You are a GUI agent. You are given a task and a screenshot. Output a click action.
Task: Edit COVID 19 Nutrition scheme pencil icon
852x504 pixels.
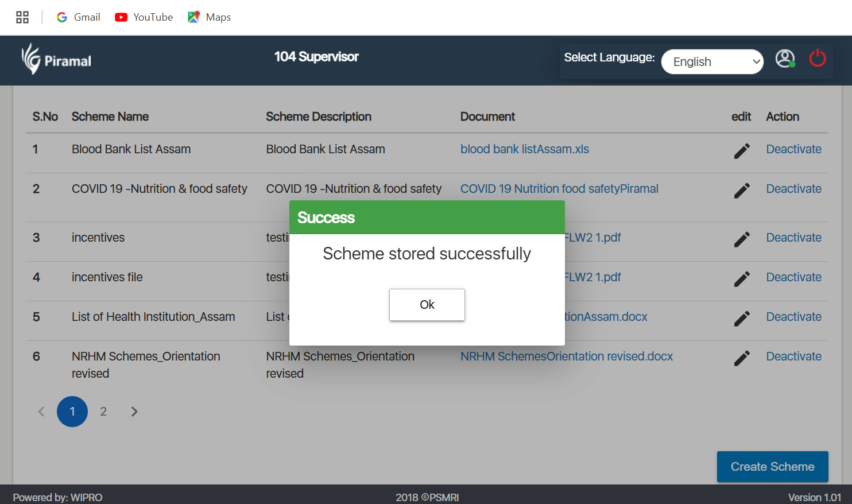click(x=742, y=191)
